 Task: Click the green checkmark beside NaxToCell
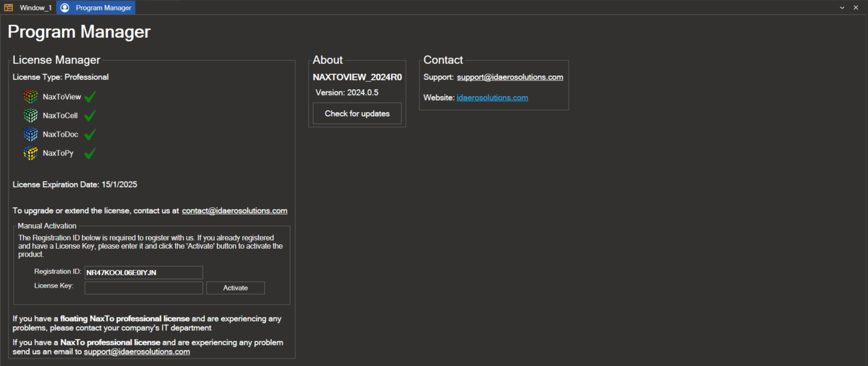(90, 116)
